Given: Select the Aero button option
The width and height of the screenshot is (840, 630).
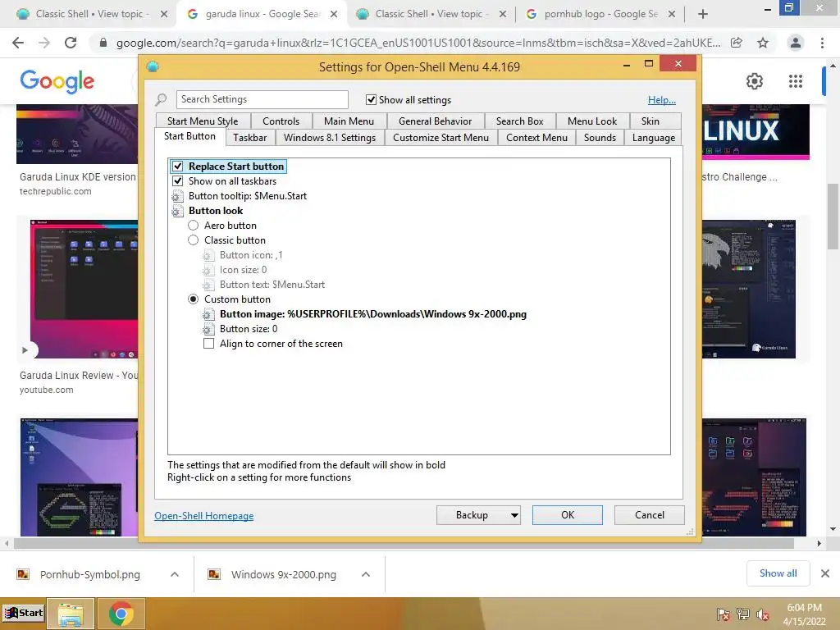Looking at the screenshot, I should pyautogui.click(x=194, y=226).
